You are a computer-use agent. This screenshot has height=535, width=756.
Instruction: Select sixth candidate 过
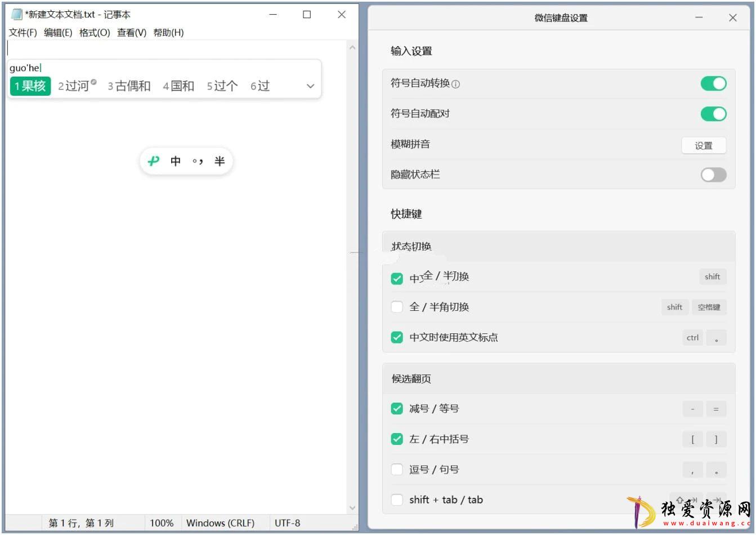pyautogui.click(x=260, y=86)
